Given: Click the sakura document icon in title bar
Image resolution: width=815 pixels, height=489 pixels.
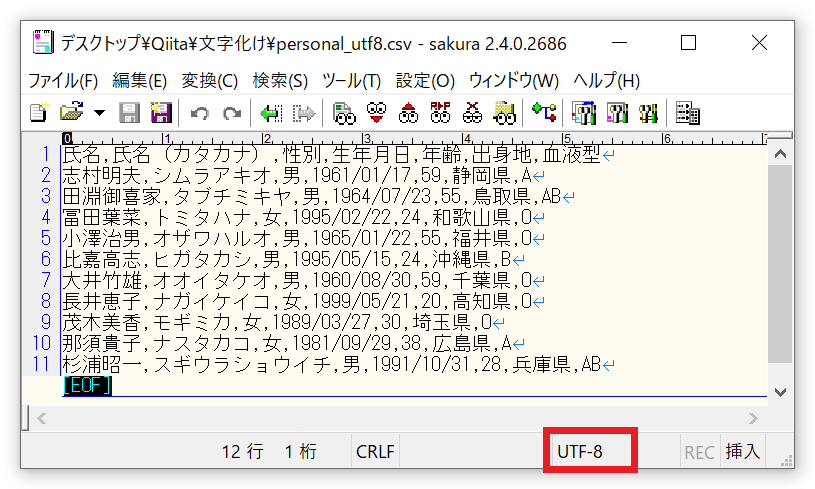Looking at the screenshot, I should [x=43, y=43].
